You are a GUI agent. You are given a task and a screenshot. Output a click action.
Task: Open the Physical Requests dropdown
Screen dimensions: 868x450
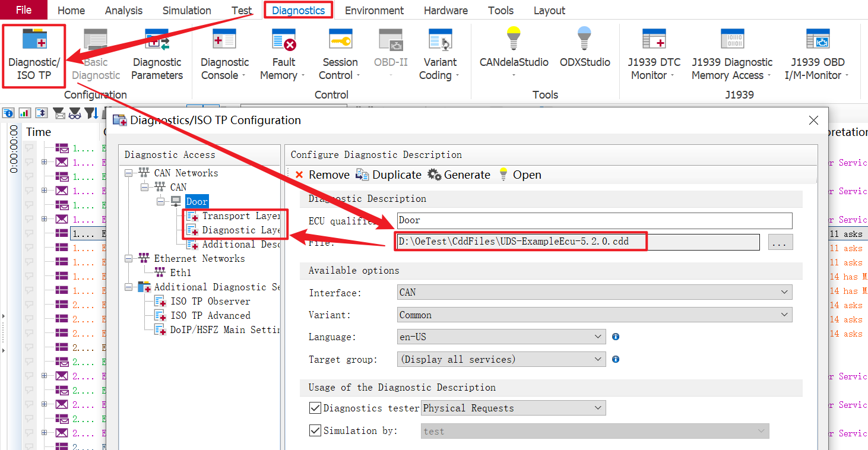[514, 408]
